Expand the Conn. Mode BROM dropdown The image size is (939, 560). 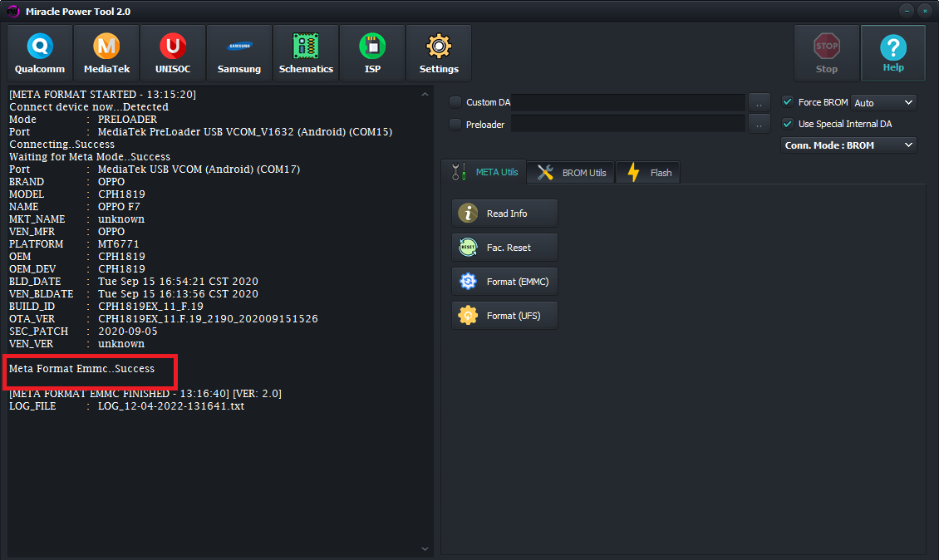(x=848, y=145)
